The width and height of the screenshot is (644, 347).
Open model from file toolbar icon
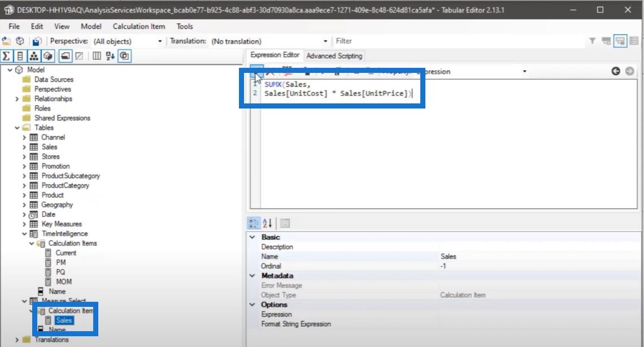pos(6,41)
